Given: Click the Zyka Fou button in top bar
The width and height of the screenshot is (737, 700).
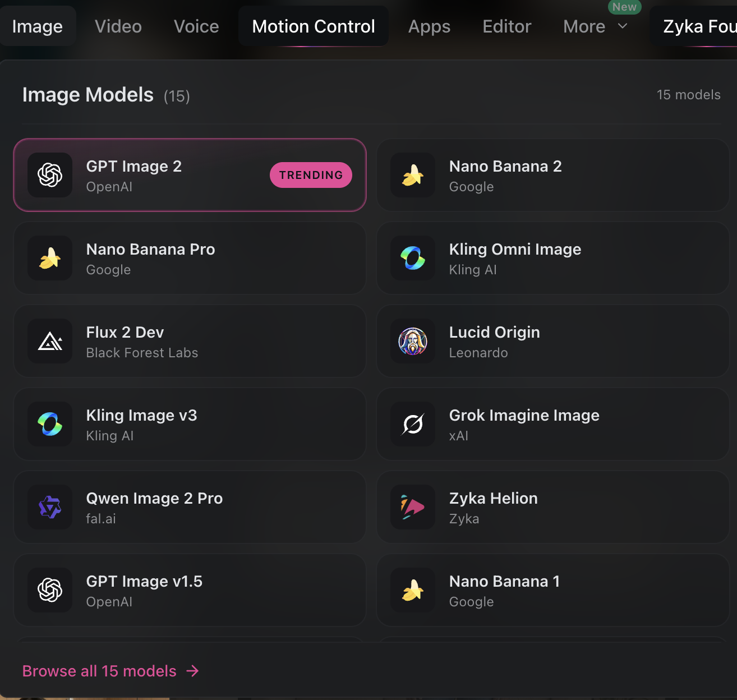Looking at the screenshot, I should click(694, 26).
